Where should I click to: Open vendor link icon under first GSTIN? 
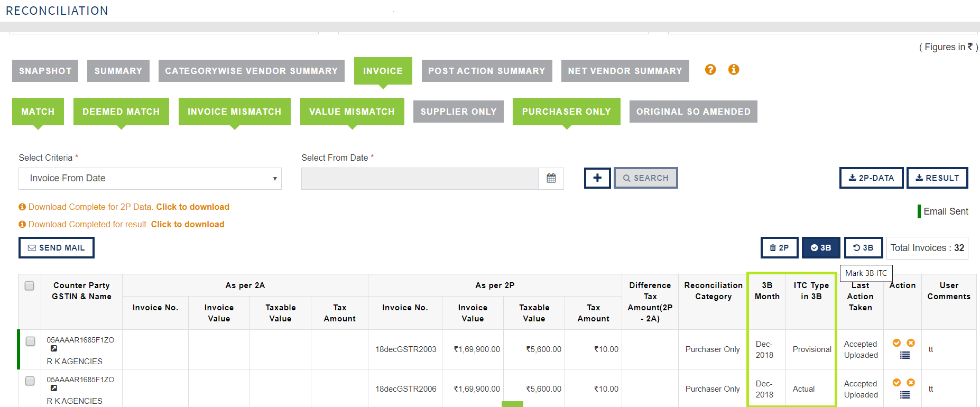coord(54,348)
